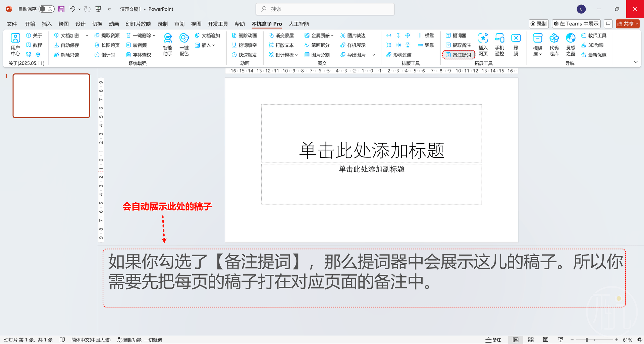Viewport: 644px width, 344px height.
Task: Click the 在 Teams 中展示 button
Action: (x=576, y=24)
